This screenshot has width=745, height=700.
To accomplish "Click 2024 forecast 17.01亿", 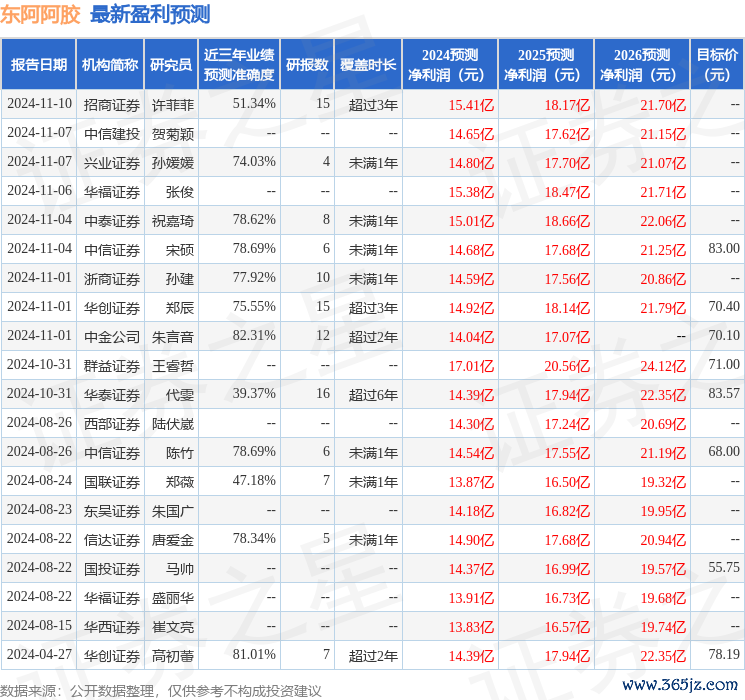I will click(471, 366).
